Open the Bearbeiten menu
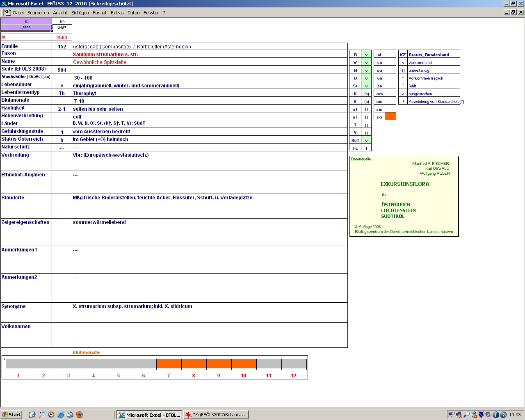525x420 pixels. (38, 13)
